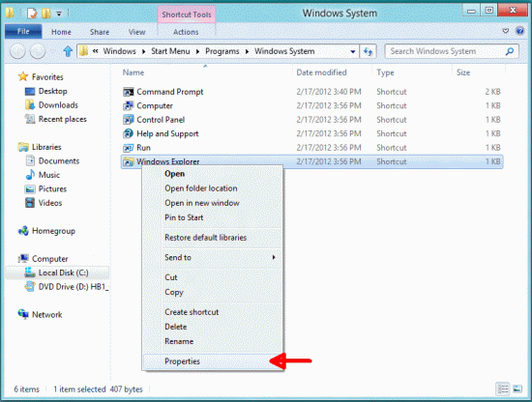532x402 pixels.
Task: Select Open folder location menu entry
Action: 213,188
